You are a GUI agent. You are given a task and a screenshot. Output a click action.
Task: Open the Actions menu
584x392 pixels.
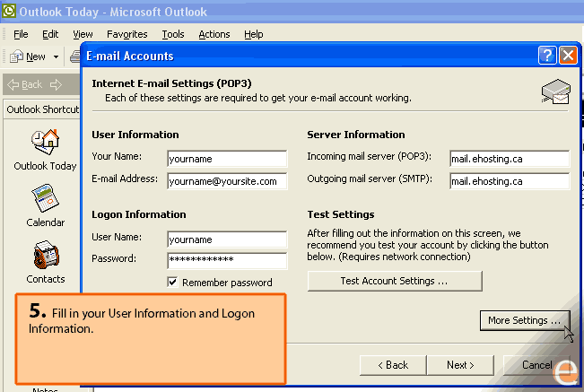coord(214,34)
